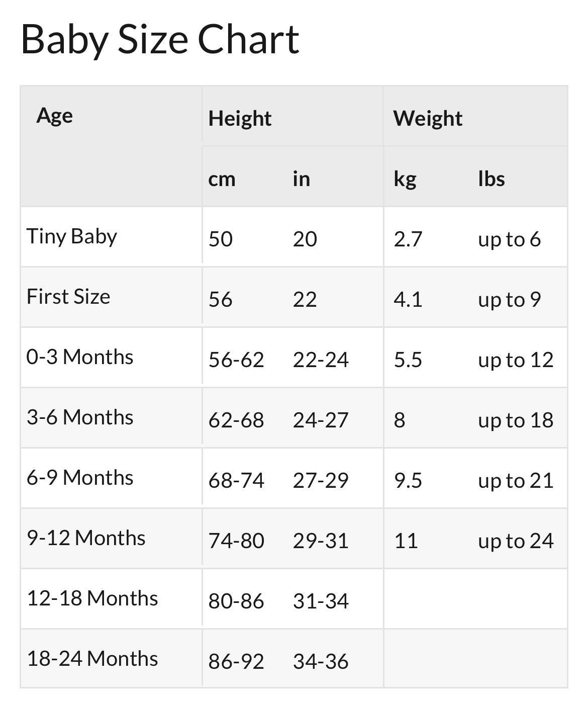Click the 0-3 Months row label

tap(80, 357)
